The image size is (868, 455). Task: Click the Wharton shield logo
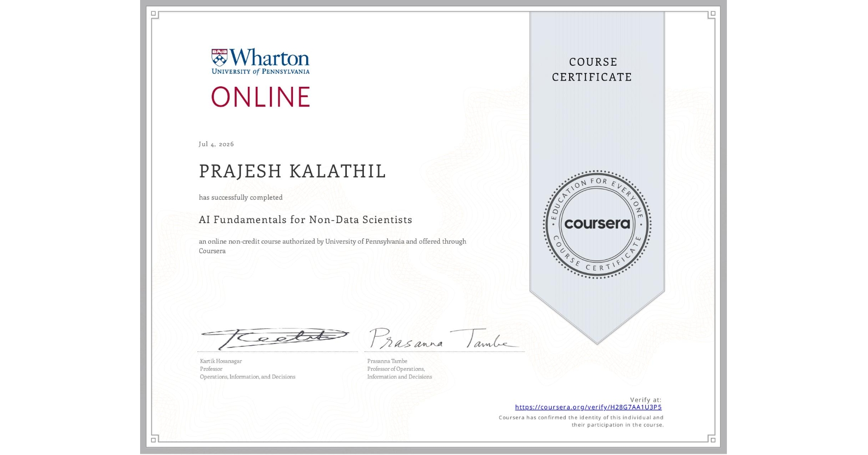coord(219,57)
